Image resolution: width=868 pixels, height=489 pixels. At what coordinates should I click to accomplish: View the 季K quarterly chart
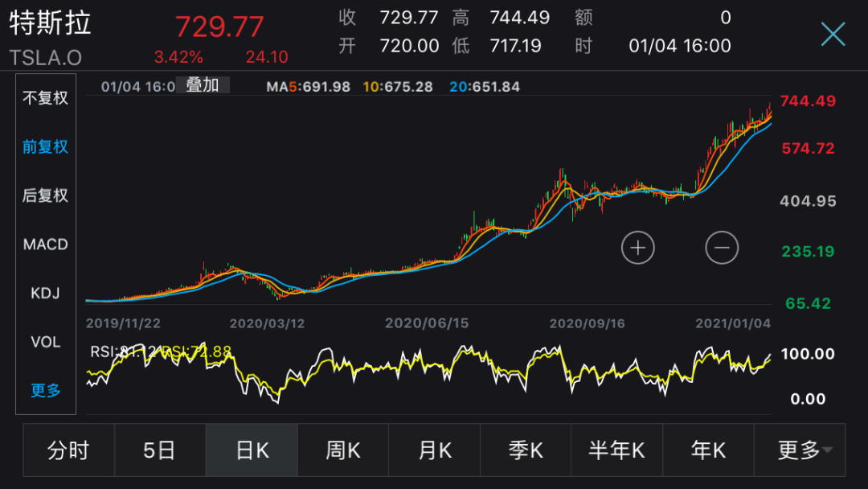(x=526, y=450)
